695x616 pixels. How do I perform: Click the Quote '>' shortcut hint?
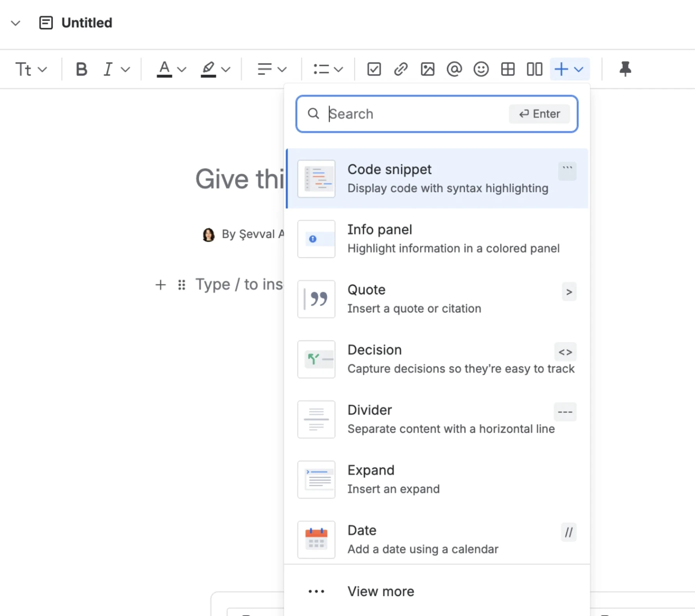coord(569,292)
